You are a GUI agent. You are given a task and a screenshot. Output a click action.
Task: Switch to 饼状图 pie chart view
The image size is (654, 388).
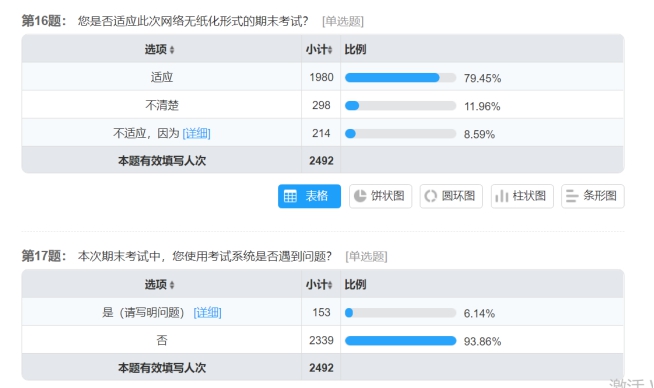[x=380, y=196]
